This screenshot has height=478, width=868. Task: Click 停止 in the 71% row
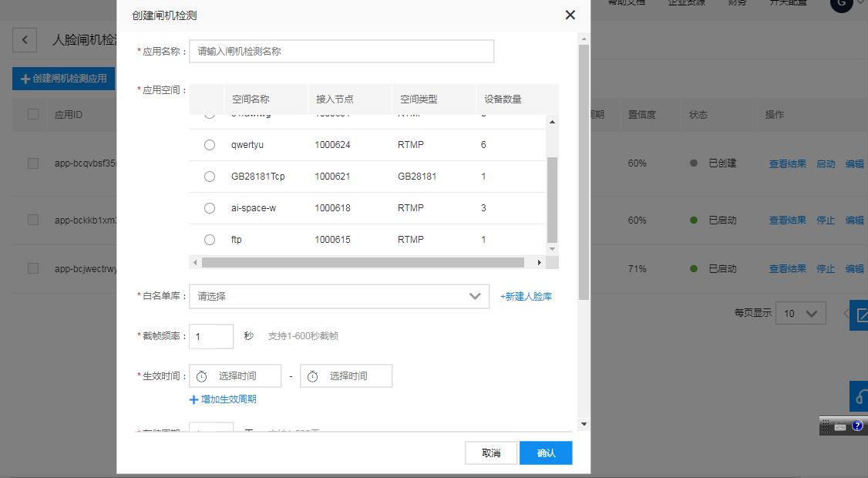[x=826, y=268]
